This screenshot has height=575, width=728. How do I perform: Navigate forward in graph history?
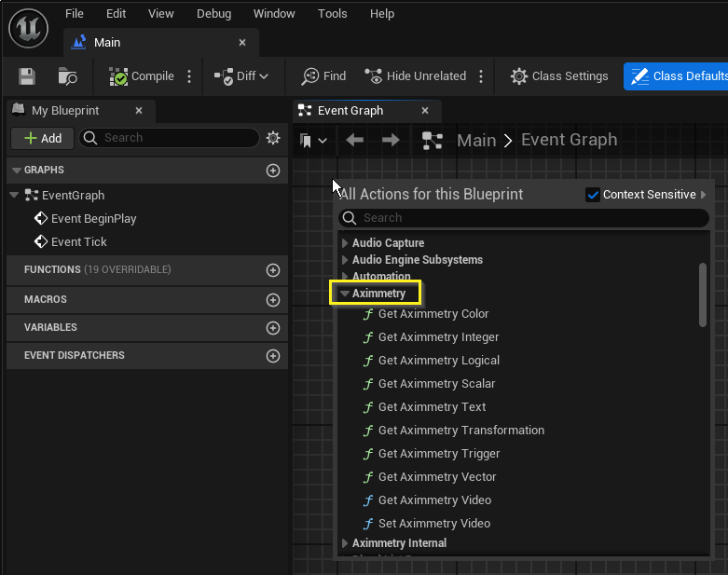[x=391, y=140]
